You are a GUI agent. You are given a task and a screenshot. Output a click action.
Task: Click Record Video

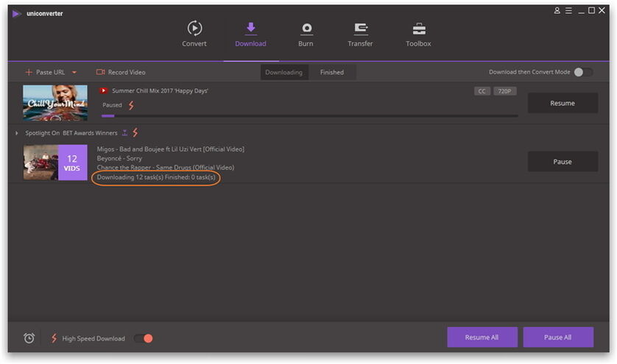click(121, 72)
